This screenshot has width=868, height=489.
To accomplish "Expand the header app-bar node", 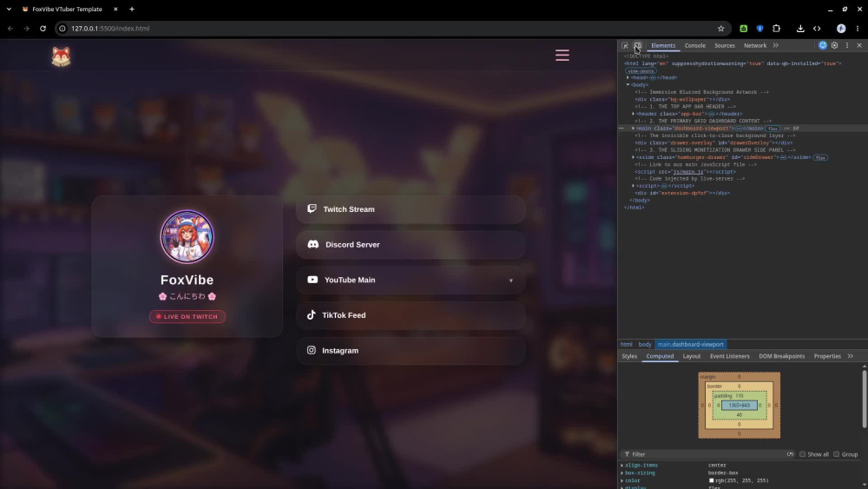I will [x=634, y=114].
